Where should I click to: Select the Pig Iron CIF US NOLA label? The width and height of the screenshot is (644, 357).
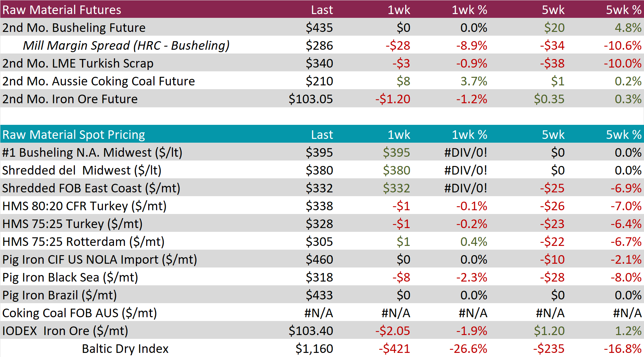point(99,259)
